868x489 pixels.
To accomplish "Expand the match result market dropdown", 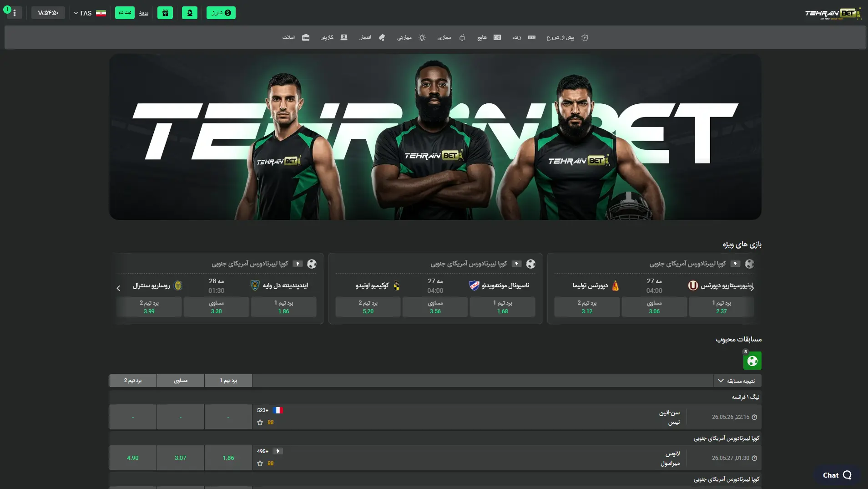I will [737, 381].
